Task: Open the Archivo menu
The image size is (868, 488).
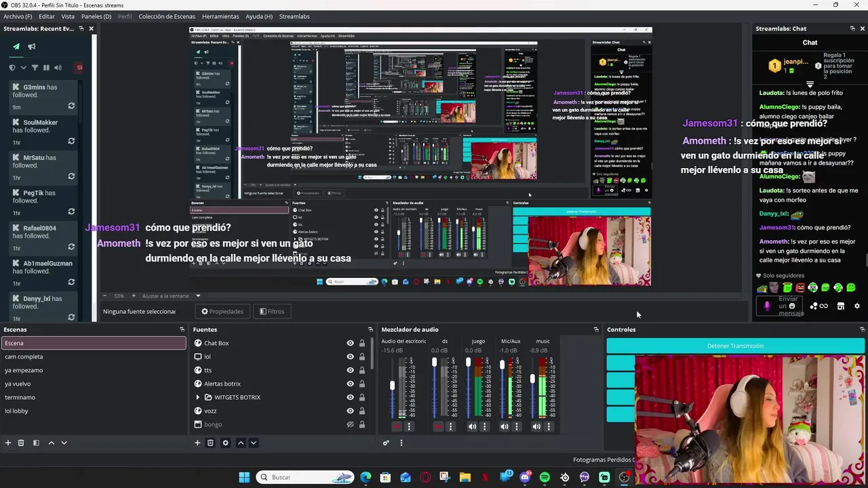Action: [x=17, y=16]
